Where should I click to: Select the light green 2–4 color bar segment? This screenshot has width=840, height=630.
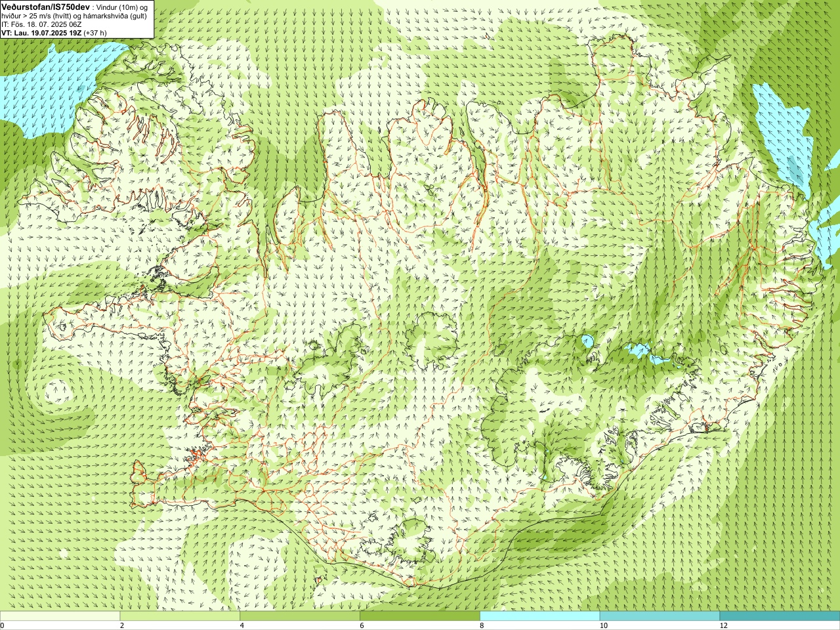pyautogui.click(x=180, y=616)
